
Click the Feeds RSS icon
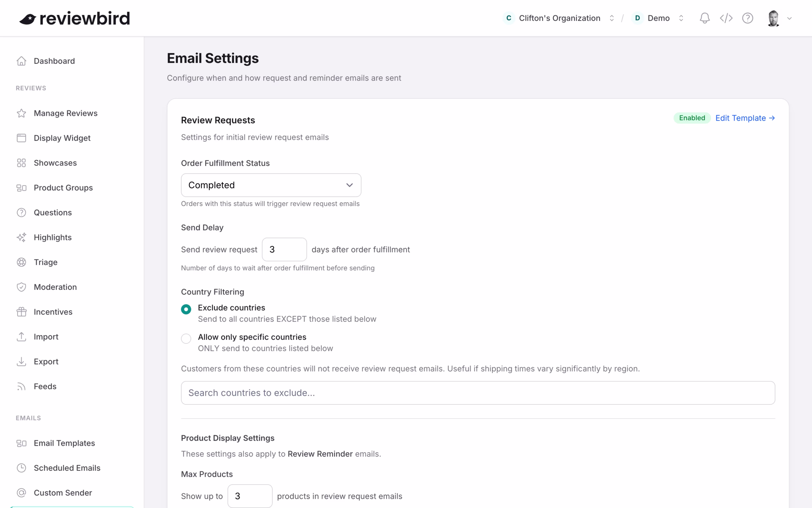pos(22,387)
